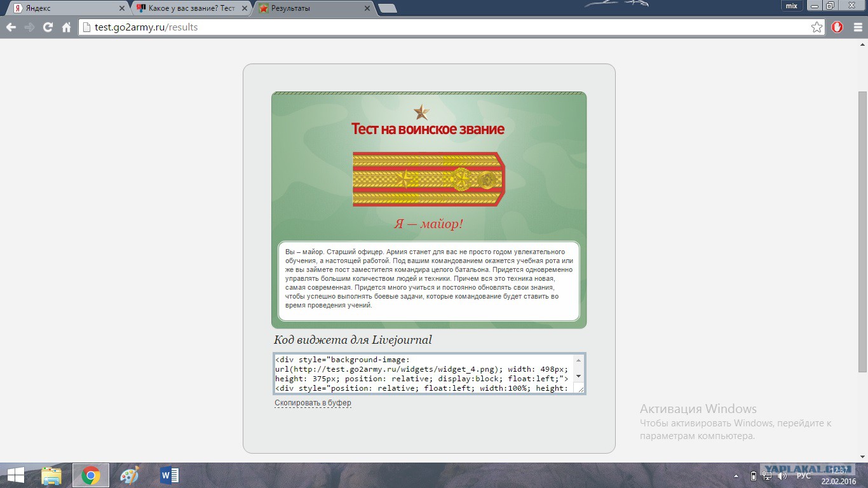The height and width of the screenshot is (488, 868).
Task: Open File Explorer from the taskbar
Action: point(51,475)
